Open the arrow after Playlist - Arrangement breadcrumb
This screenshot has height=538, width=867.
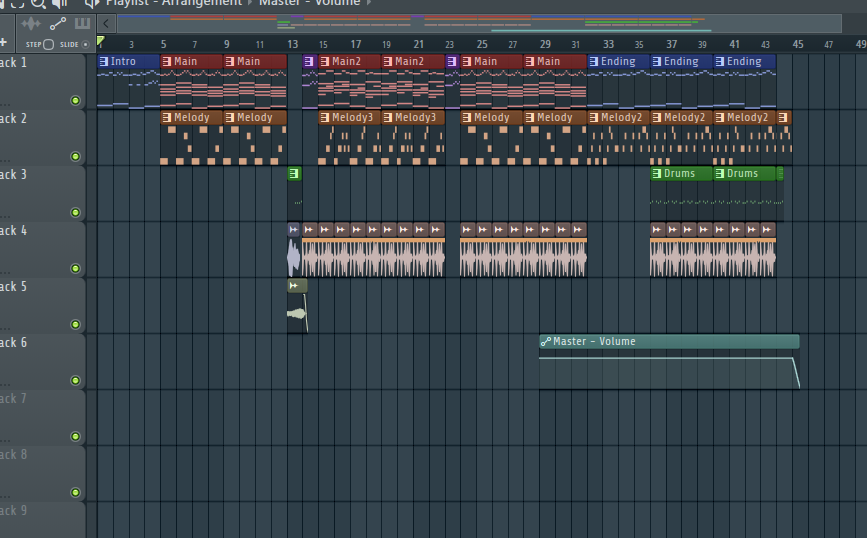point(250,3)
